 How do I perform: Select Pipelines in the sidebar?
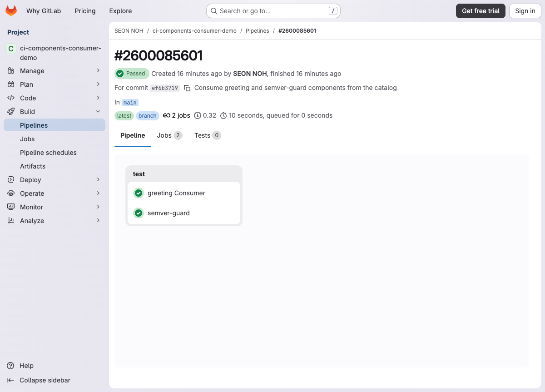coord(54,125)
